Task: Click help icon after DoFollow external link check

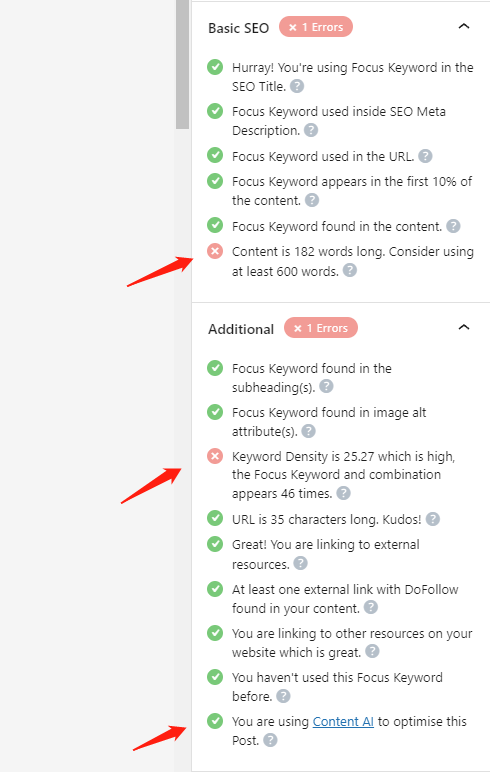Action: (371, 607)
